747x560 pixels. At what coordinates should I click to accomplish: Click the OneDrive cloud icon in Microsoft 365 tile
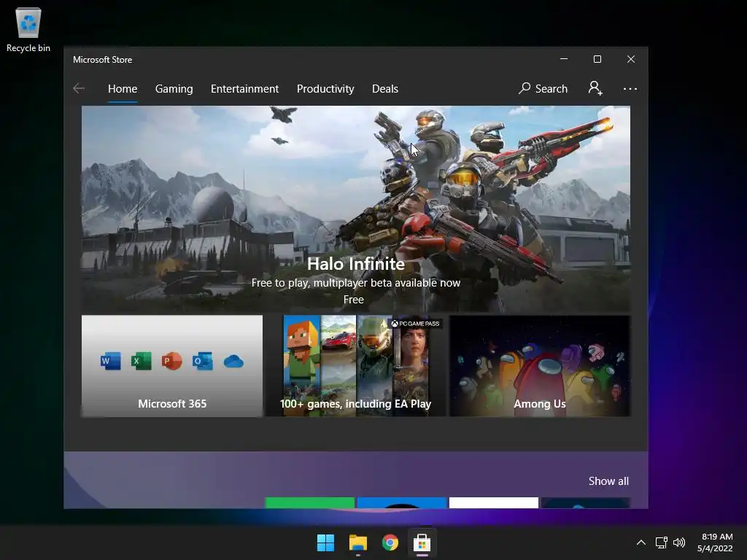(x=233, y=362)
